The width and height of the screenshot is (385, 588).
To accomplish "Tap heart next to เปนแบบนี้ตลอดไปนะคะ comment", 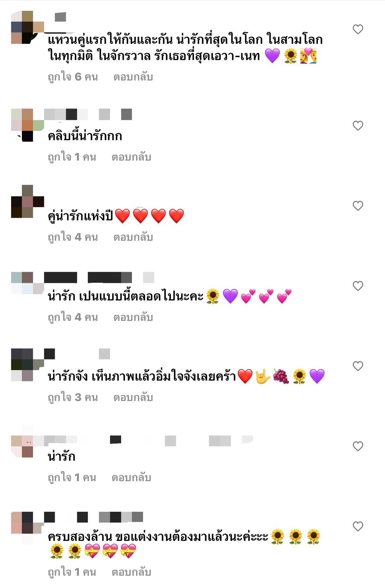I will tap(358, 286).
